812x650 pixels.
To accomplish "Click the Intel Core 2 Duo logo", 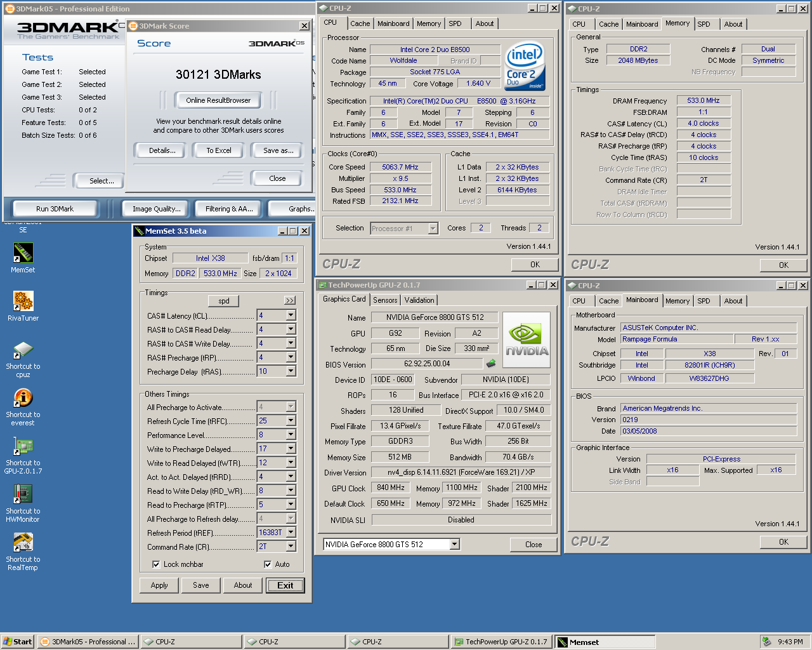I will tap(525, 67).
